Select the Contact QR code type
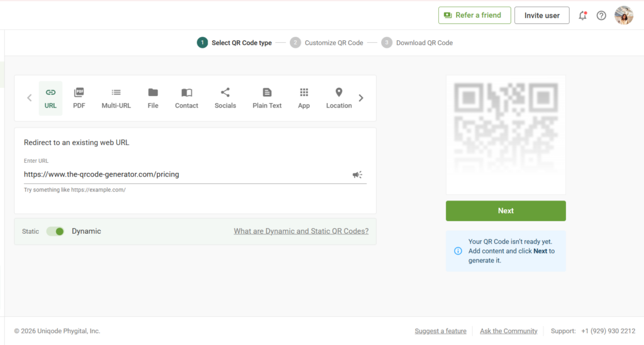The height and width of the screenshot is (345, 644). click(186, 98)
